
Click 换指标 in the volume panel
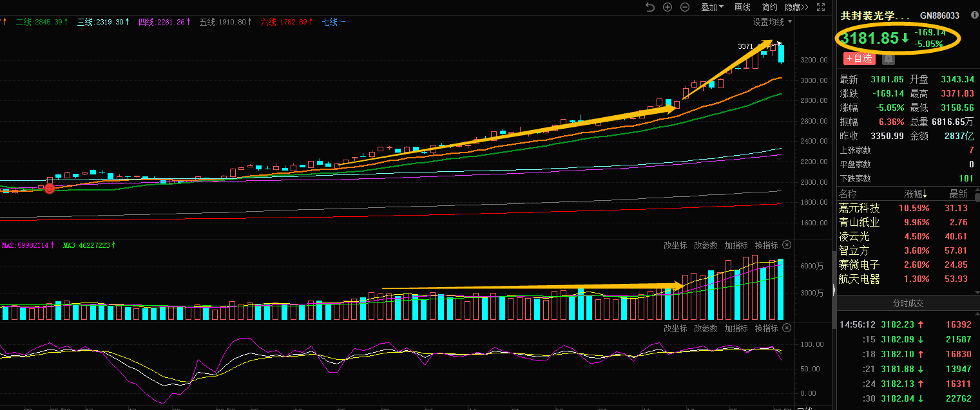coord(766,245)
